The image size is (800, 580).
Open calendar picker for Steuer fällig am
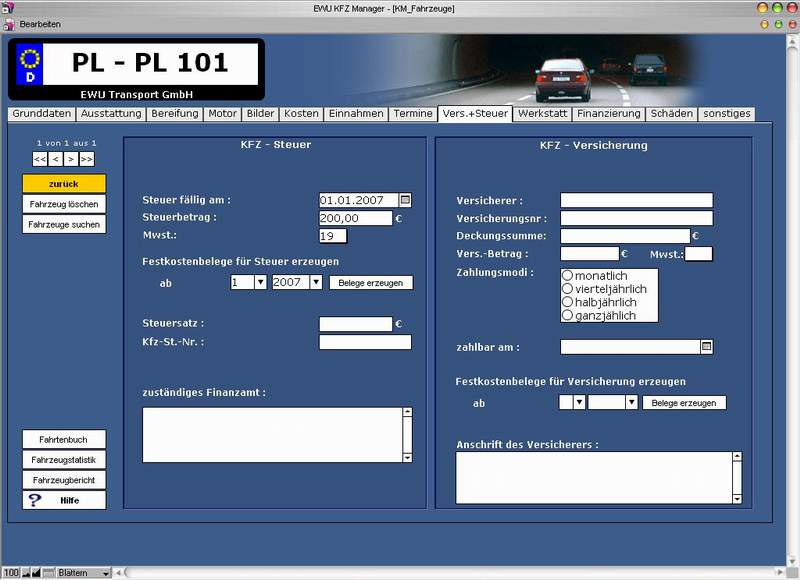[x=405, y=200]
